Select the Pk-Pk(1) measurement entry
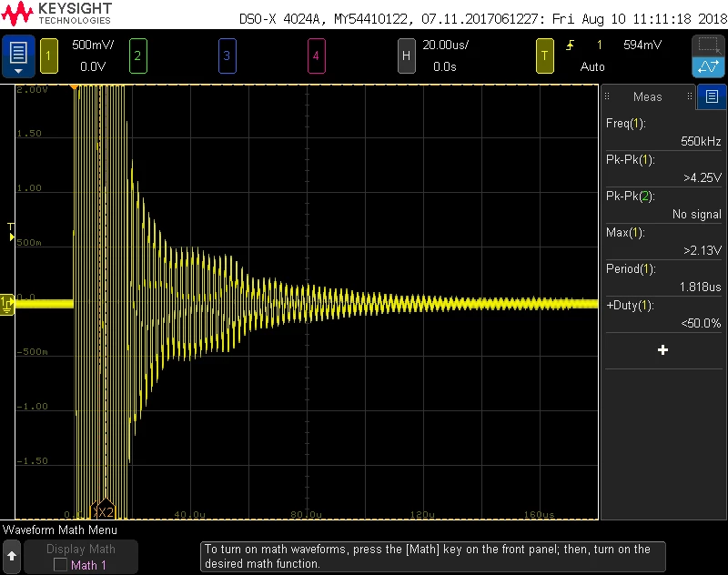728x575 pixels. click(663, 169)
